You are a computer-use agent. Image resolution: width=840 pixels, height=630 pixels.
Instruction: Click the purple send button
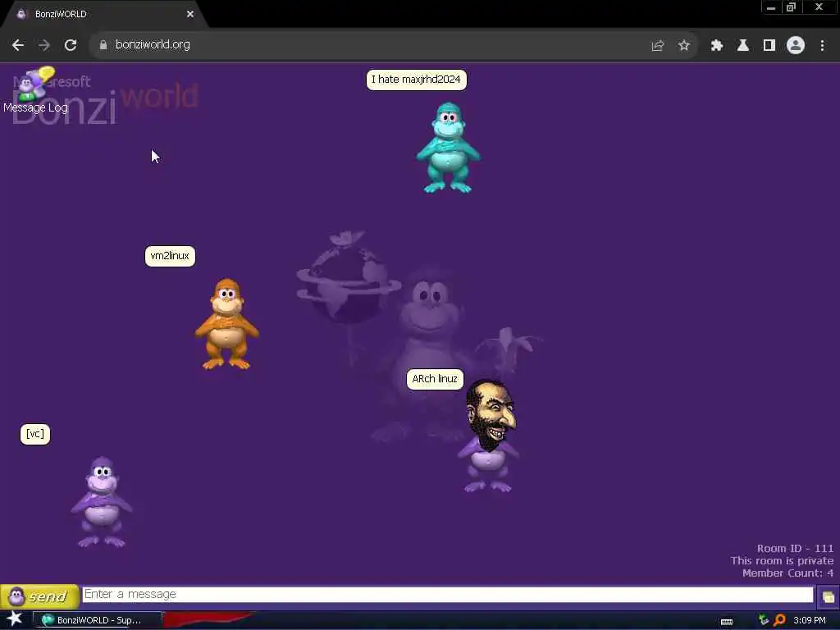39,596
